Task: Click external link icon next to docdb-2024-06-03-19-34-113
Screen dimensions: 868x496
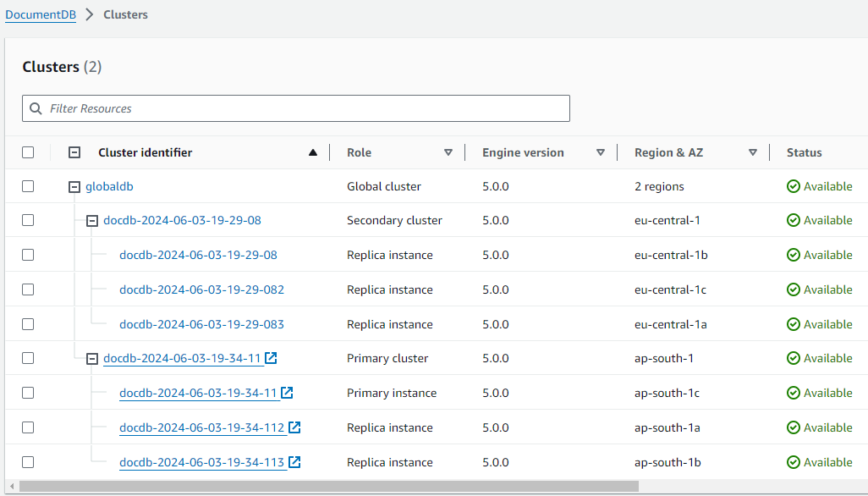Action: pos(294,462)
